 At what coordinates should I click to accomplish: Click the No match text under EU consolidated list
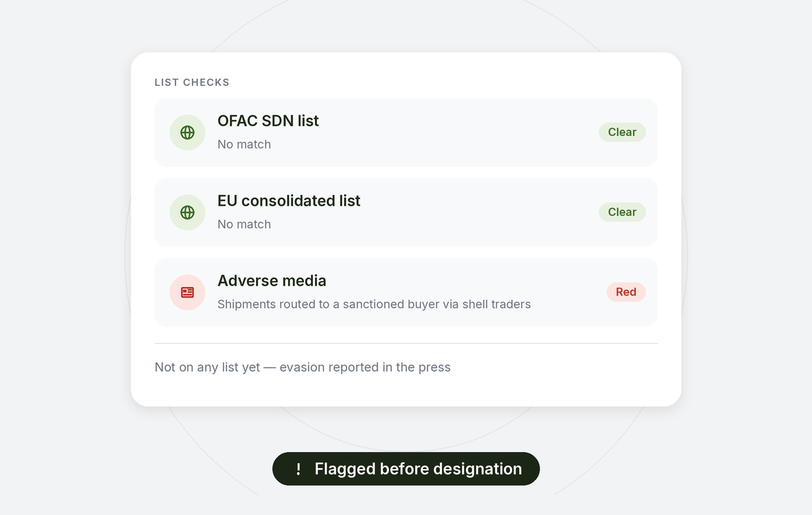tap(244, 224)
